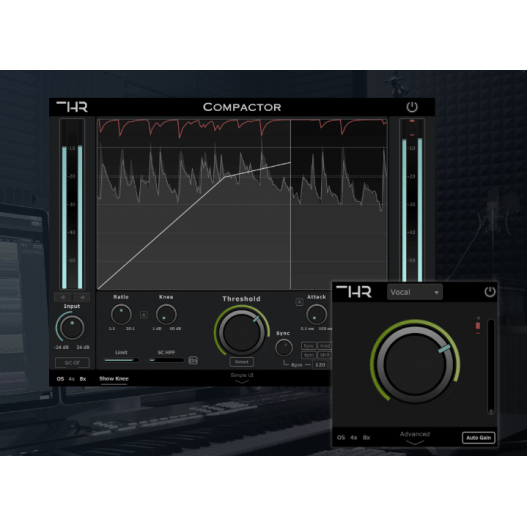Screen dimensions: 527x527
Task: Toggle Show Knee in Compactor footer
Action: coord(114,379)
